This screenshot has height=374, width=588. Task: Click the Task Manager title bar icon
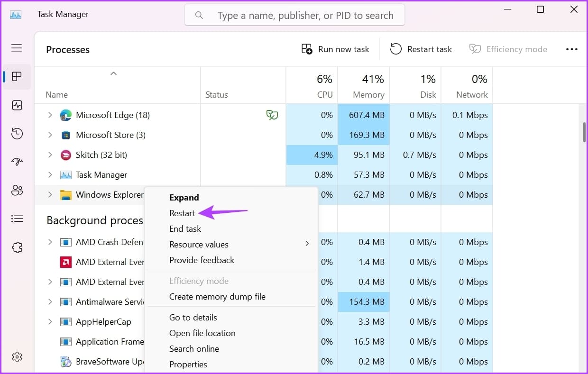(16, 14)
